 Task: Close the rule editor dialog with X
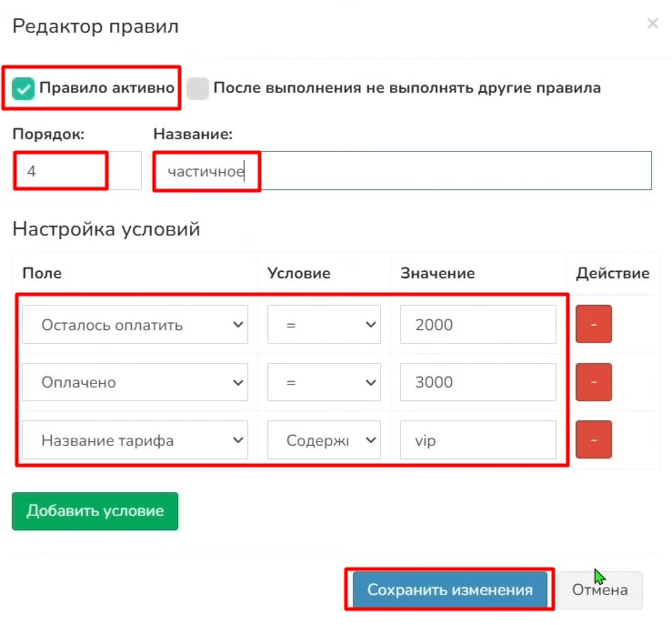click(x=652, y=25)
